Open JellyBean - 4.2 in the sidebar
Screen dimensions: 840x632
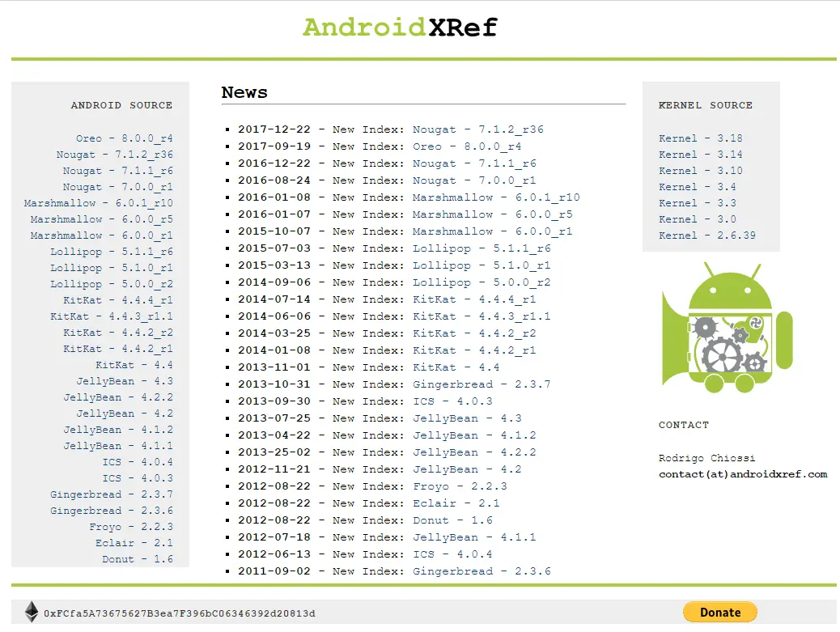click(125, 414)
